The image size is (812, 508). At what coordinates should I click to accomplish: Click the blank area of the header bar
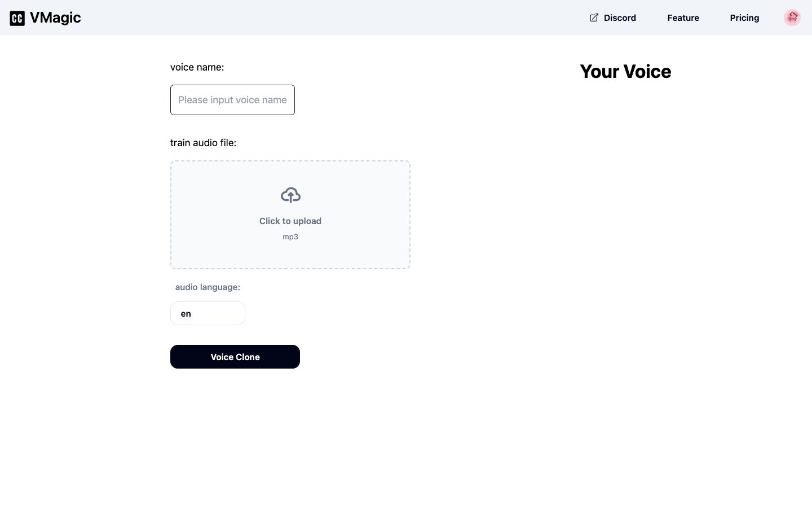coord(338,17)
